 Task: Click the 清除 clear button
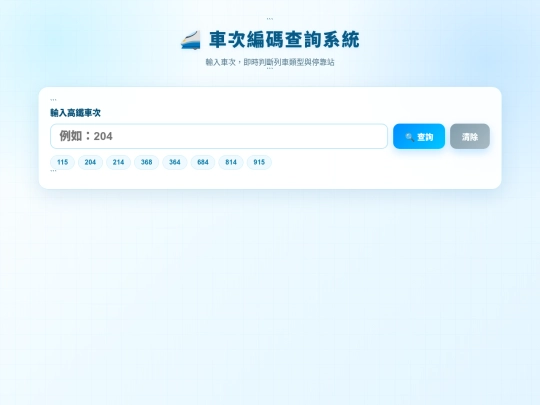(x=470, y=136)
